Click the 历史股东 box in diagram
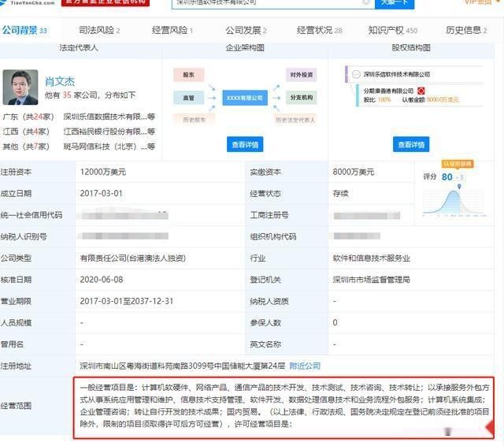Screen dimensions: 504x446 (x=194, y=120)
